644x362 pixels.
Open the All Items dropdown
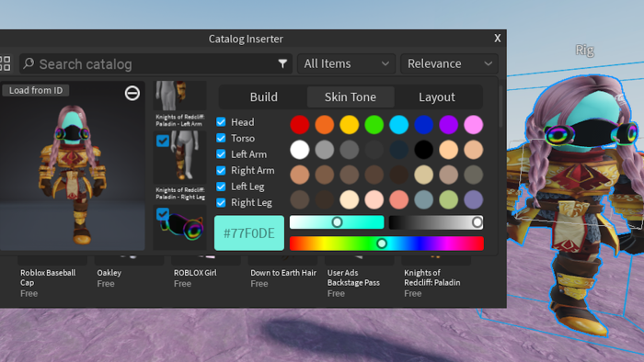point(346,63)
